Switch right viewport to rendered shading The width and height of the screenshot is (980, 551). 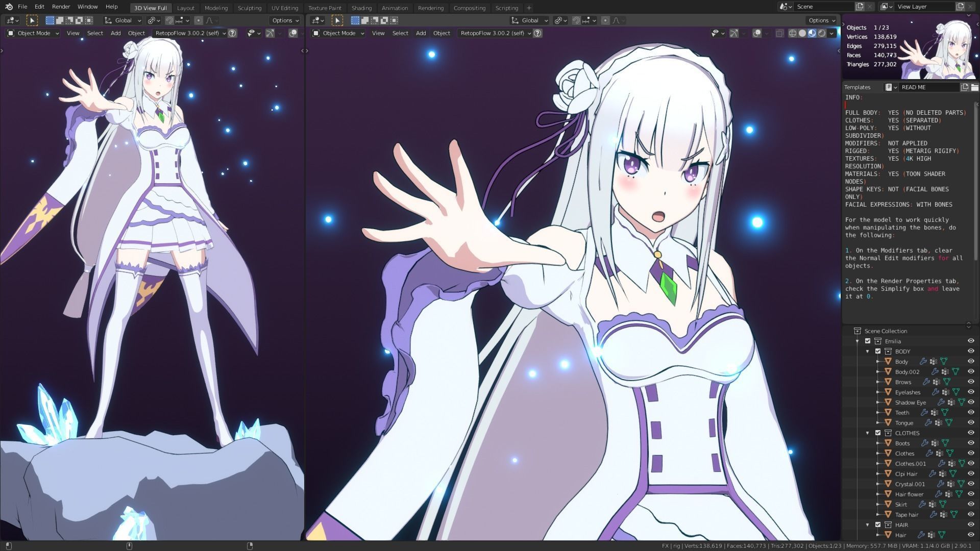(822, 33)
